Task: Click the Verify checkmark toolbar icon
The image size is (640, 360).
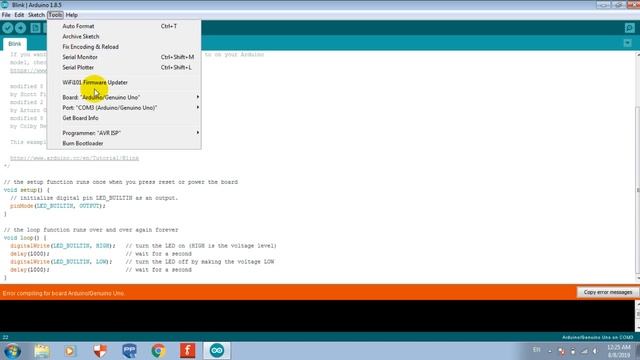Action: click(8, 28)
